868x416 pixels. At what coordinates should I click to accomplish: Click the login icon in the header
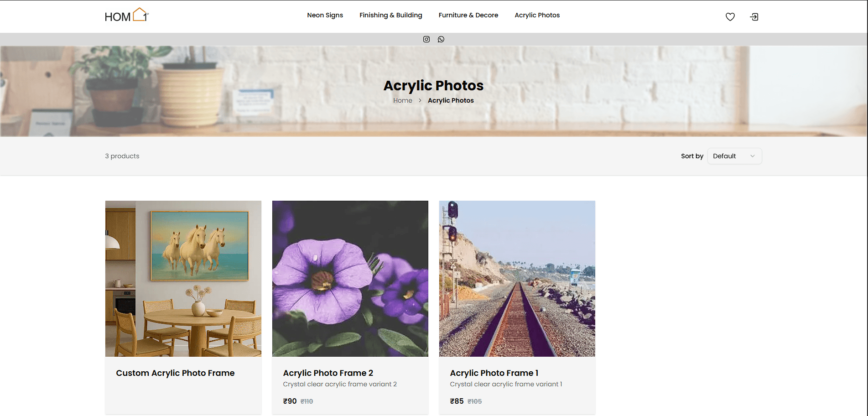tap(754, 16)
